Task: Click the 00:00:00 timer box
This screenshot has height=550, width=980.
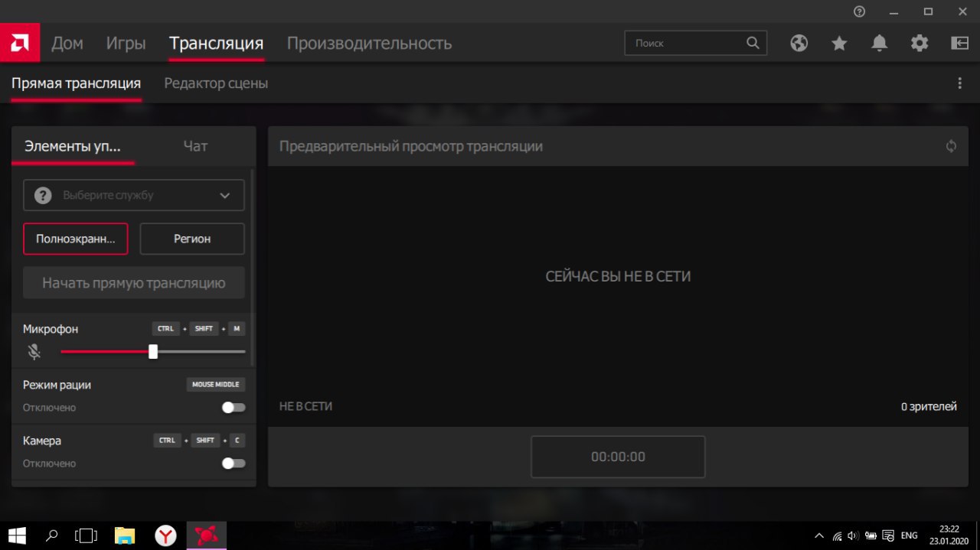Action: point(618,457)
